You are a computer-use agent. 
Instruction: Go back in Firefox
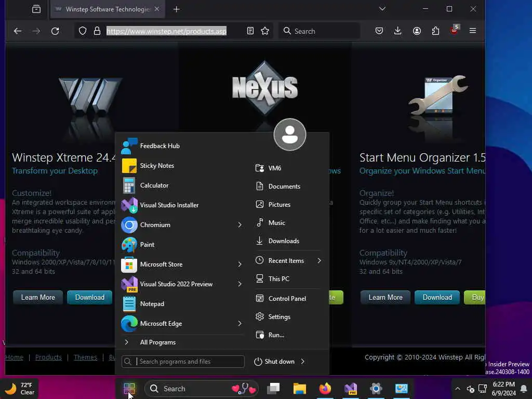click(18, 31)
